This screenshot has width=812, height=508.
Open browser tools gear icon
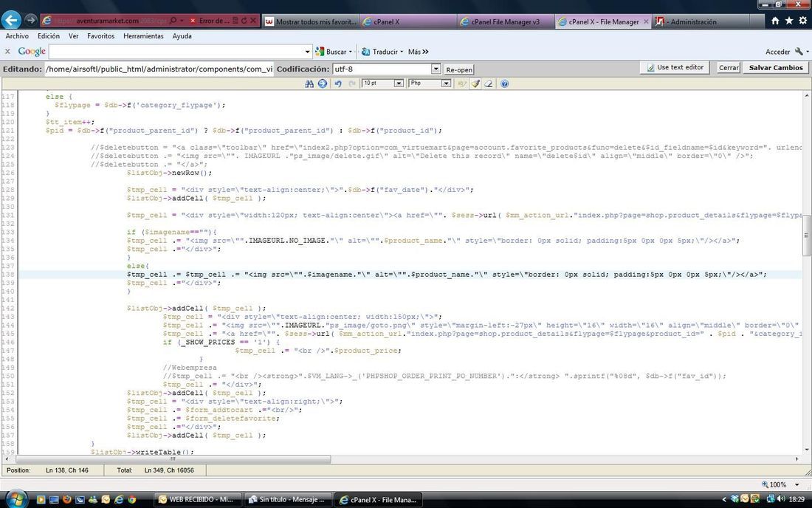(802, 21)
